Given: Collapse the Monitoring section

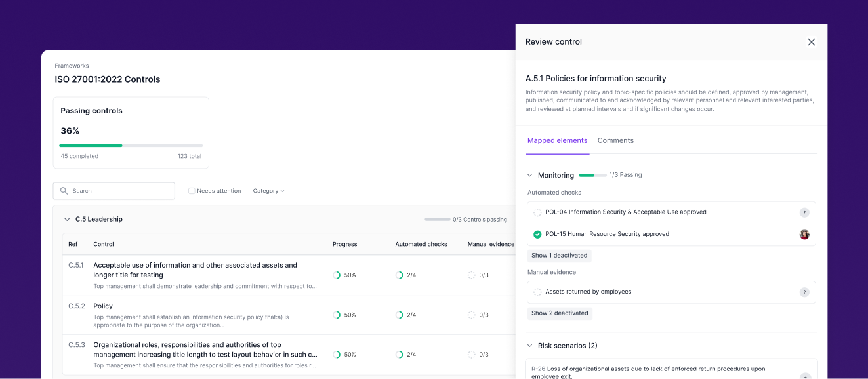Looking at the screenshot, I should [x=530, y=175].
